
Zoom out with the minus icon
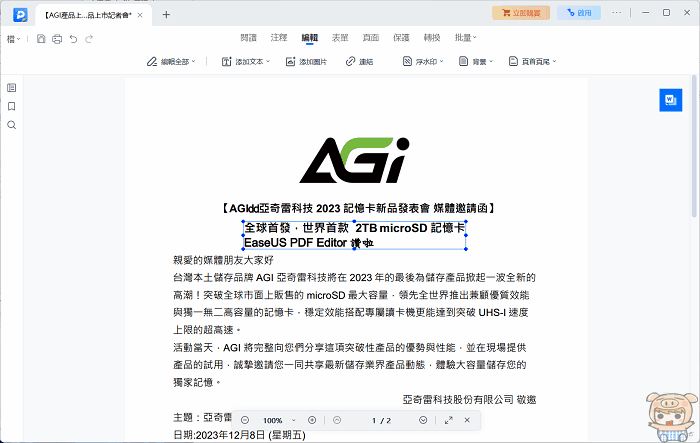coord(245,420)
